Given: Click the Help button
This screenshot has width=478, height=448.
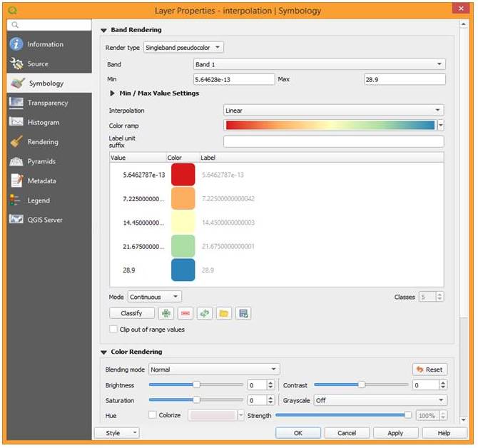Looking at the screenshot, I should coord(444,433).
